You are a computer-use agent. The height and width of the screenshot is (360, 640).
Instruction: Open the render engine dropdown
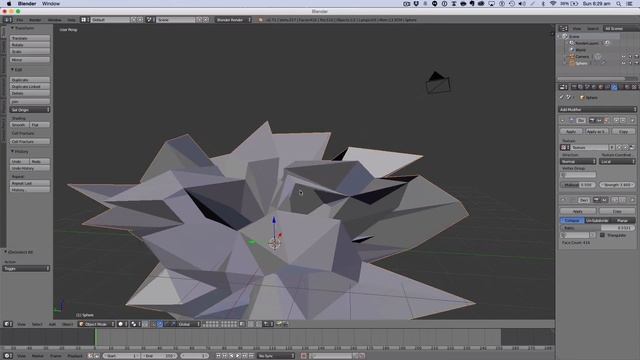pos(233,20)
